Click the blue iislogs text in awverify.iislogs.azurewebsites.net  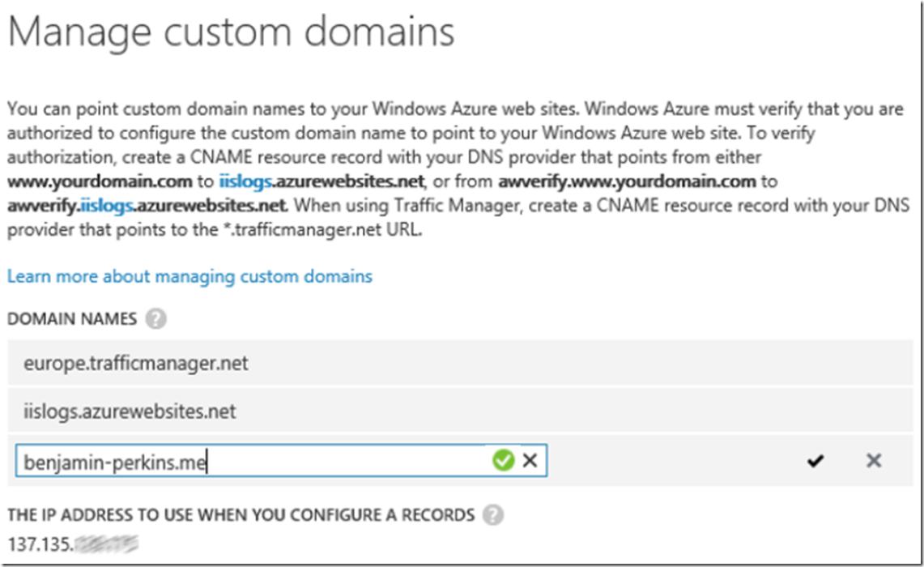(x=106, y=207)
